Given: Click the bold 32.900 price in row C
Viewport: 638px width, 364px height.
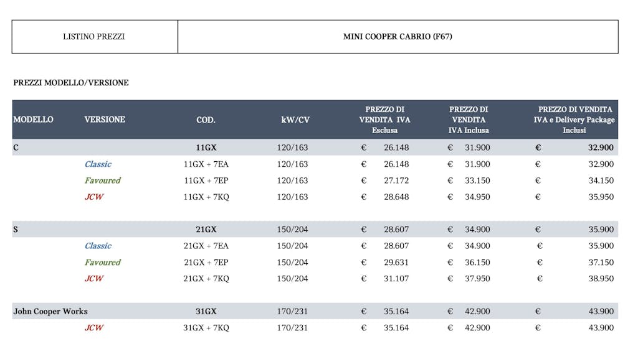Looking at the screenshot, I should coord(601,147).
